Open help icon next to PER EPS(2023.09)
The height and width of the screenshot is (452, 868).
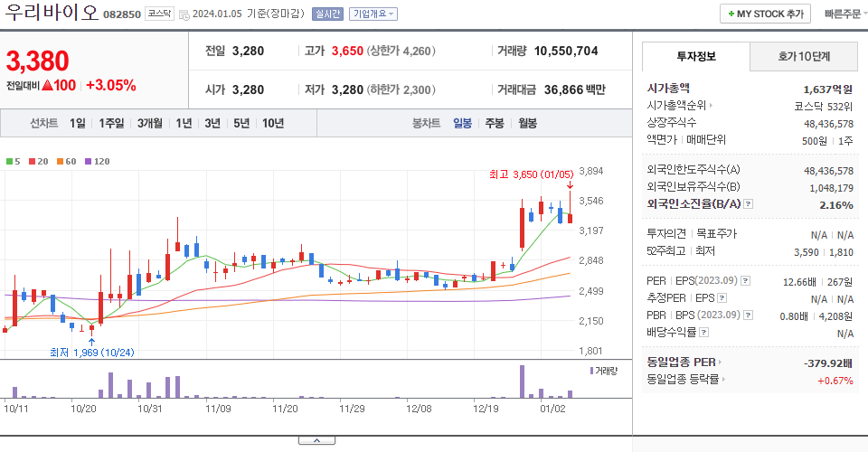tap(746, 281)
